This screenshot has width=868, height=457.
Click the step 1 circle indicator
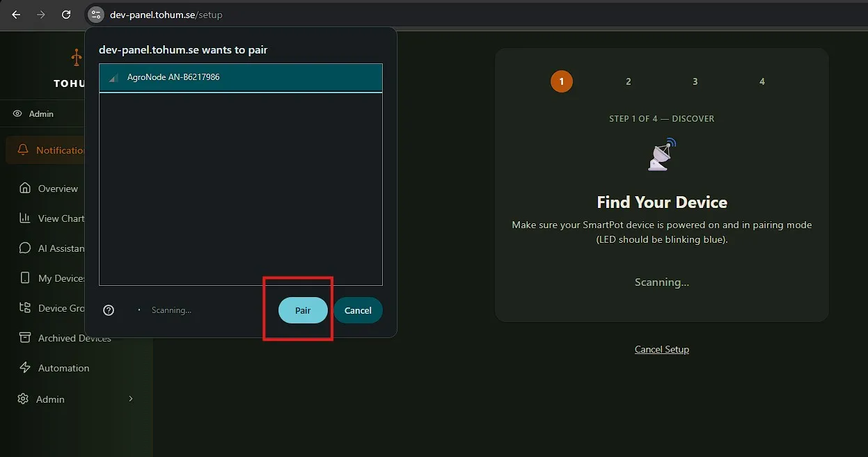[561, 81]
